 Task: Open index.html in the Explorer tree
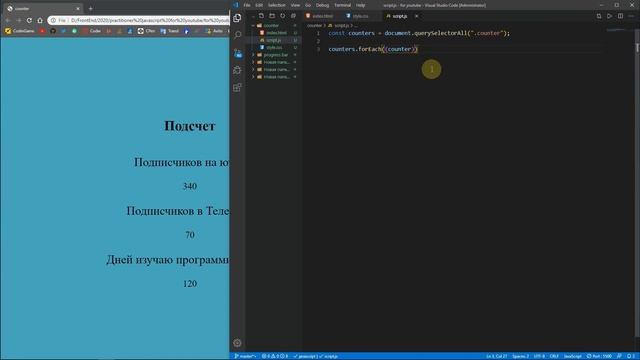(x=276, y=33)
